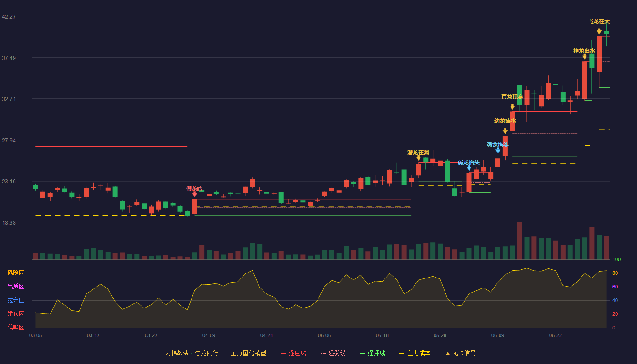Click the 40 indicator scale value
637x364 pixels.
[x=615, y=300]
